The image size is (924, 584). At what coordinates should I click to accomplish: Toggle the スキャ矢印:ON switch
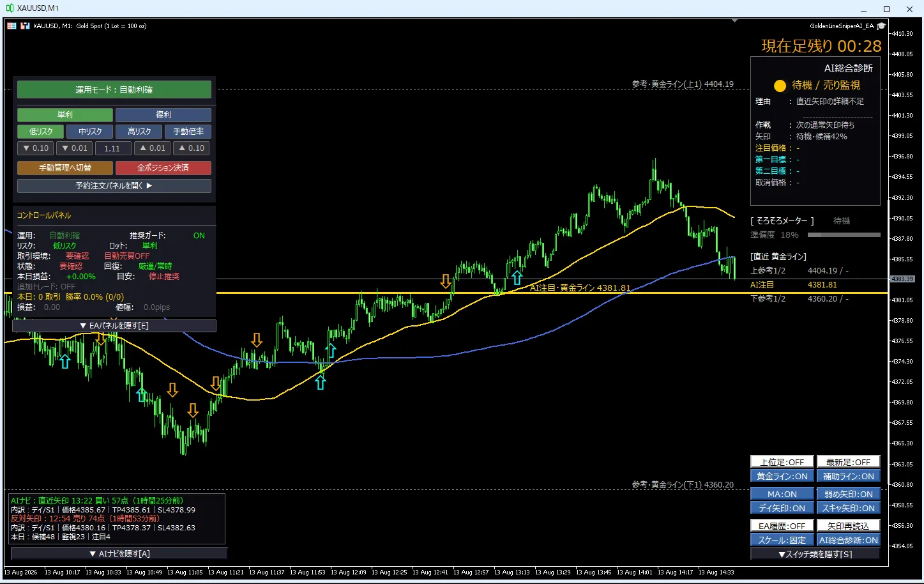tap(848, 508)
